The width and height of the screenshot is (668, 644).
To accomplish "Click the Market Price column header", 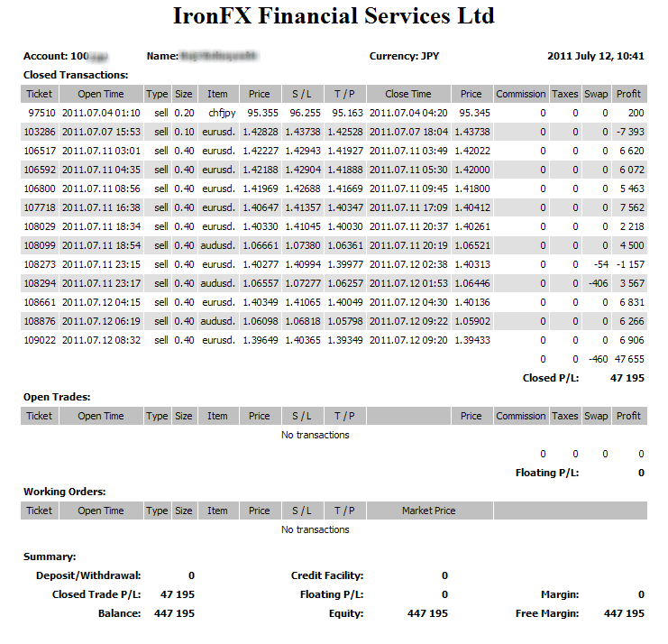I will (428, 511).
